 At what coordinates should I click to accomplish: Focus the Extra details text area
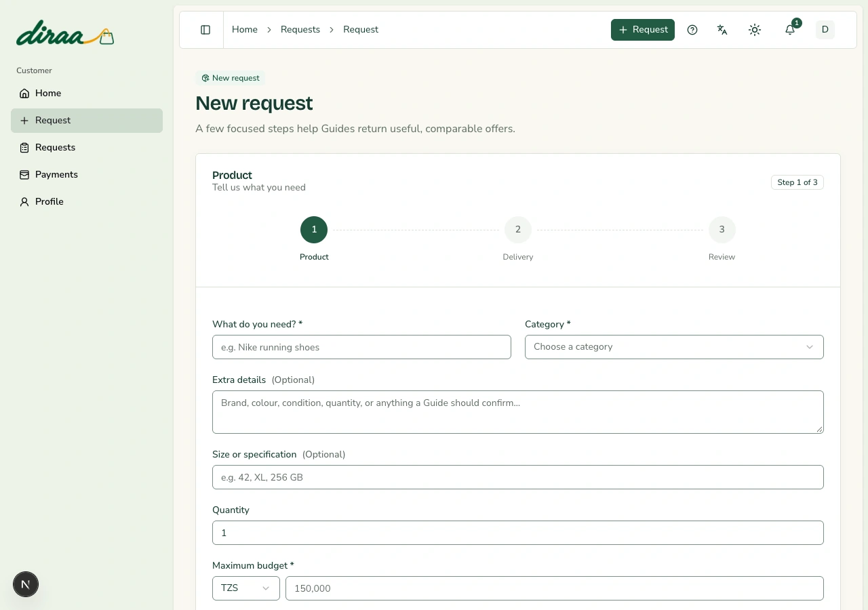coord(518,412)
